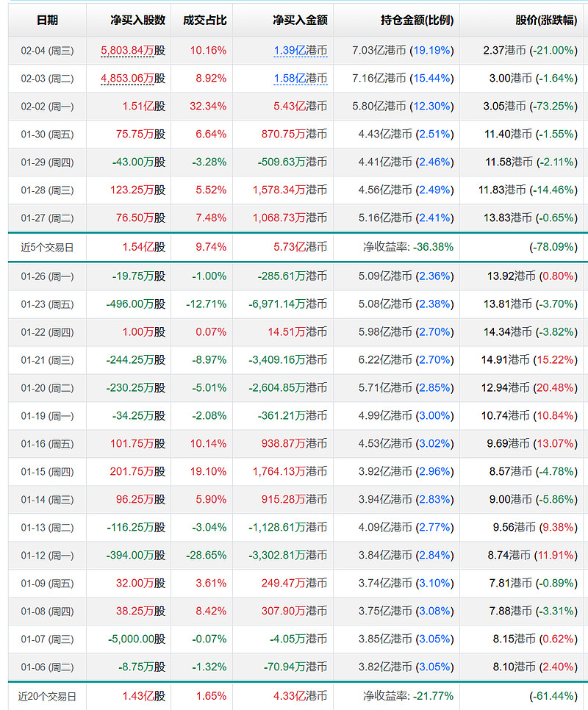Click the 14.91港币 (15.22%) price cell

pyautogui.click(x=530, y=360)
